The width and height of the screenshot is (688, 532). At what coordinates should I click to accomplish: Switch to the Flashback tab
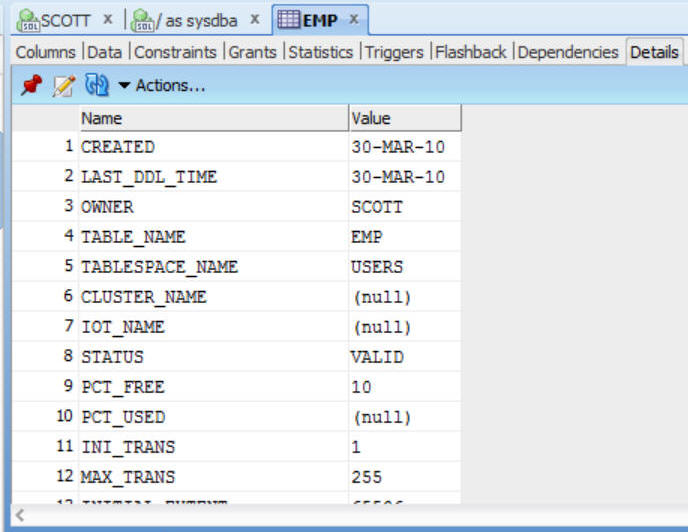[x=471, y=52]
